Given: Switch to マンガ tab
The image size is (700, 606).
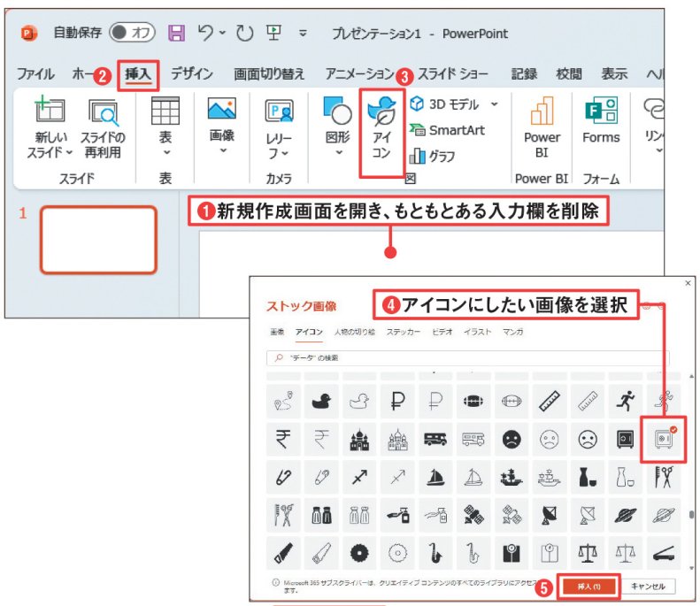Looking at the screenshot, I should coord(512,332).
